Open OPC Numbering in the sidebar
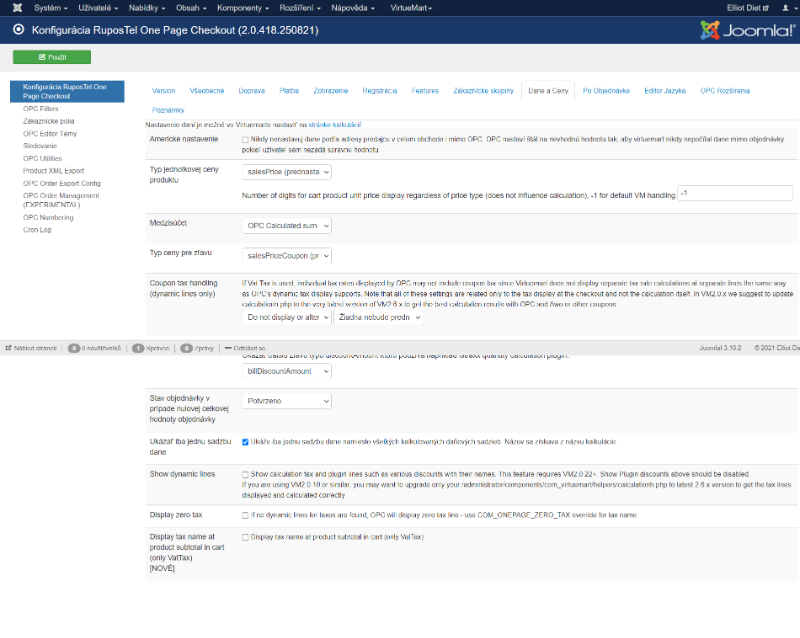This screenshot has height=638, width=800. tap(48, 217)
